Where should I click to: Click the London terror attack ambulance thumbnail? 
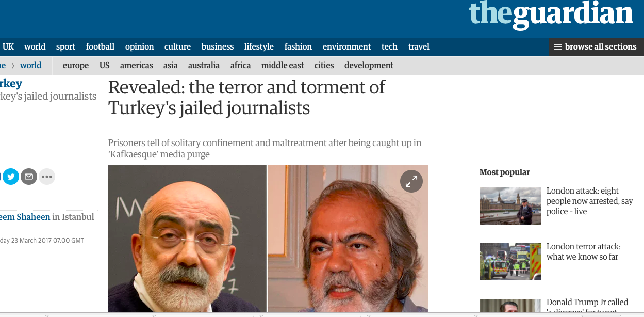click(x=510, y=261)
